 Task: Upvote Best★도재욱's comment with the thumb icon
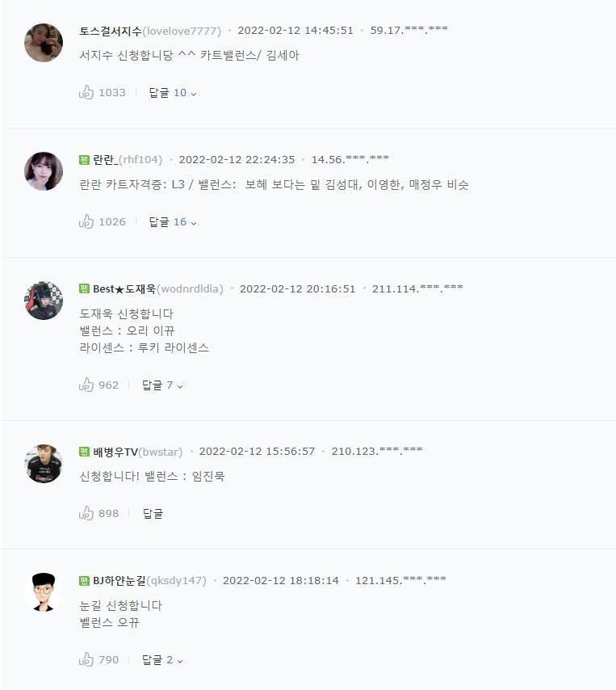86,385
